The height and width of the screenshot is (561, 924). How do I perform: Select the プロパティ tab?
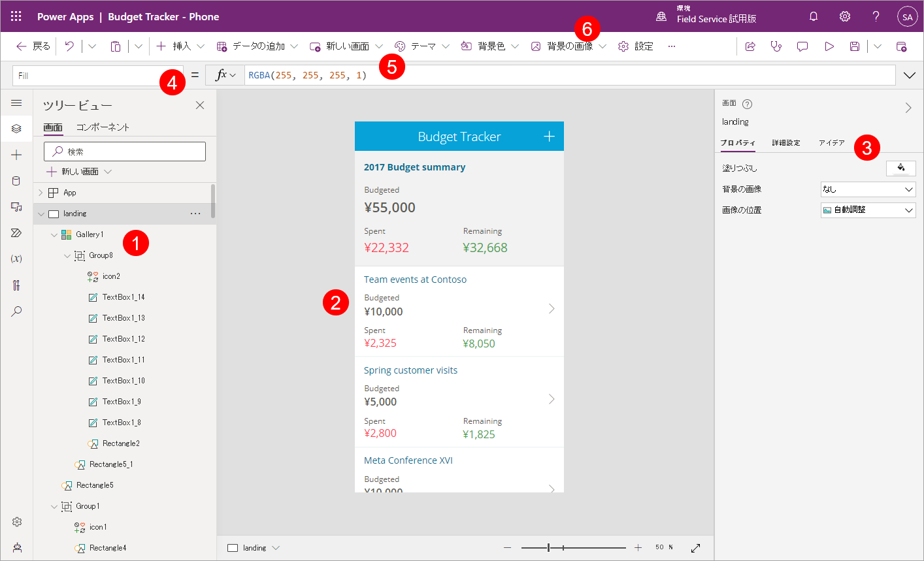click(738, 143)
